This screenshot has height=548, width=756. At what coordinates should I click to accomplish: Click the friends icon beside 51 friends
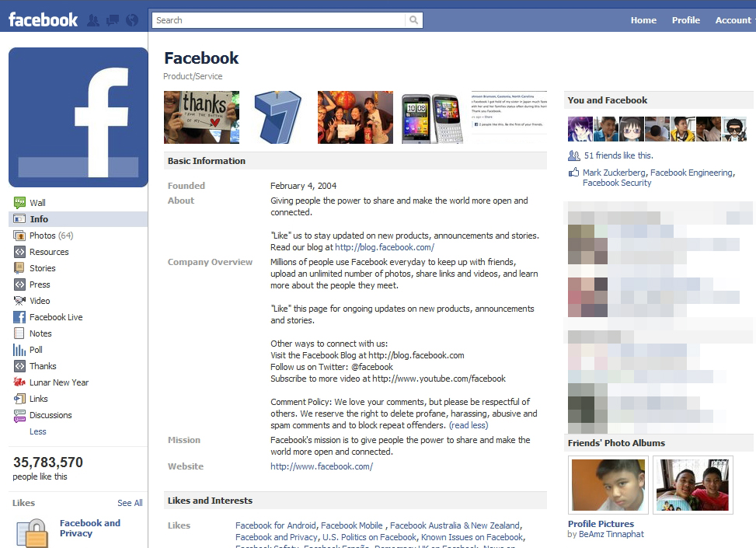point(573,155)
